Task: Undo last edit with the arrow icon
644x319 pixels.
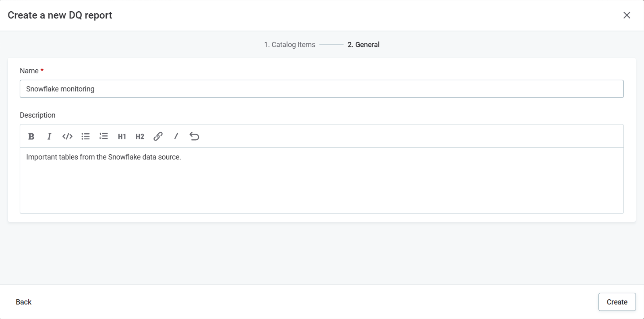Action: click(x=194, y=136)
